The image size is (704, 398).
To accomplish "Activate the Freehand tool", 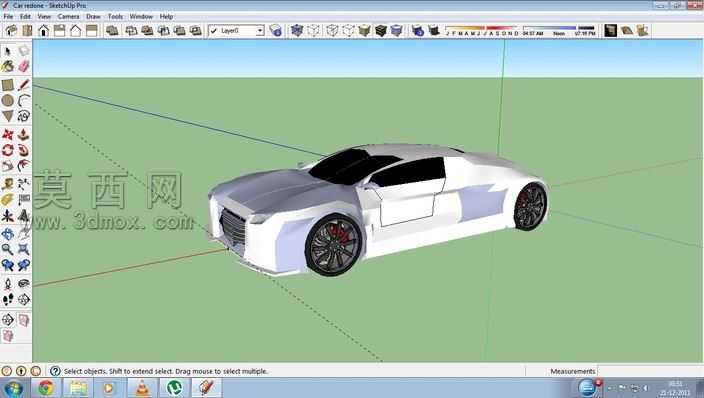I will [x=24, y=116].
